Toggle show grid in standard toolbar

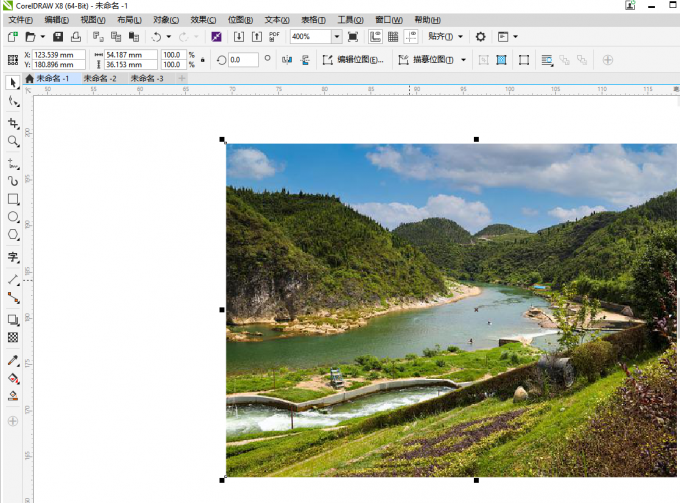[393, 37]
